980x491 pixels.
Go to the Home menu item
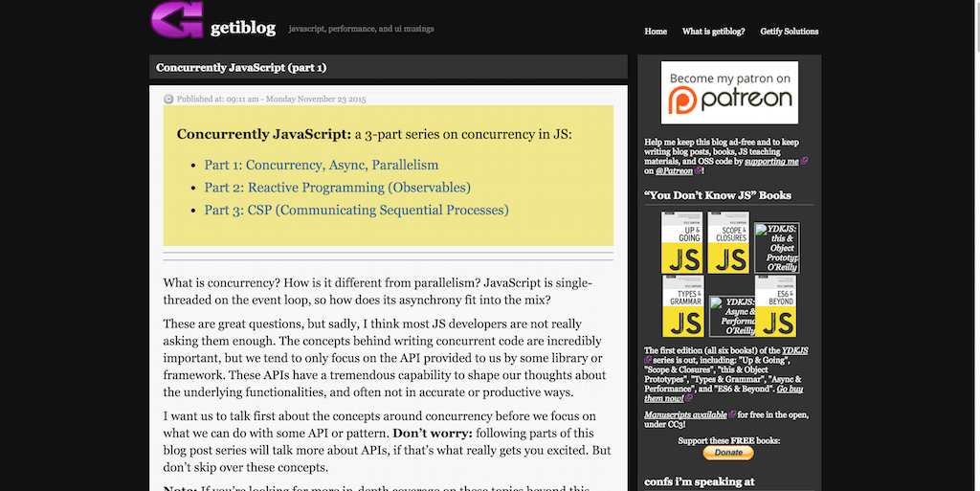(656, 32)
